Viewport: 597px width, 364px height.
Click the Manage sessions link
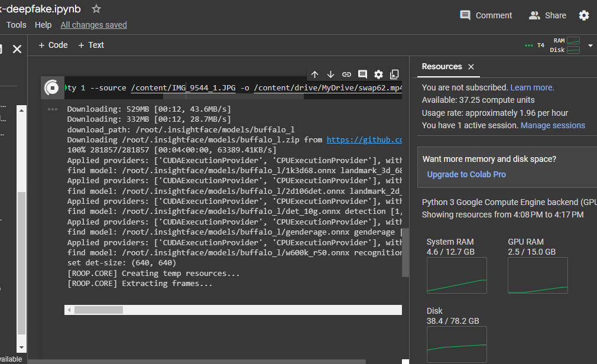(553, 125)
